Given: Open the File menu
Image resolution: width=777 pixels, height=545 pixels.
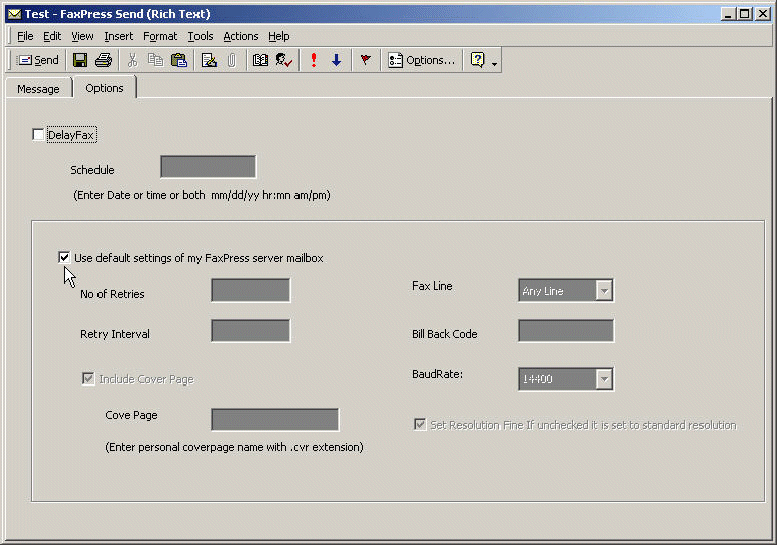Looking at the screenshot, I should (x=25, y=36).
